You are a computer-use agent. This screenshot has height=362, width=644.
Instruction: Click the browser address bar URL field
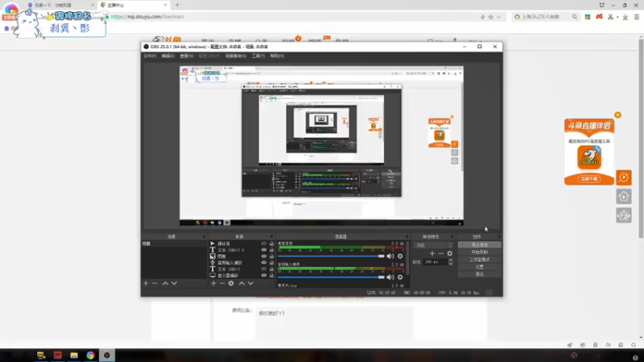(291, 17)
